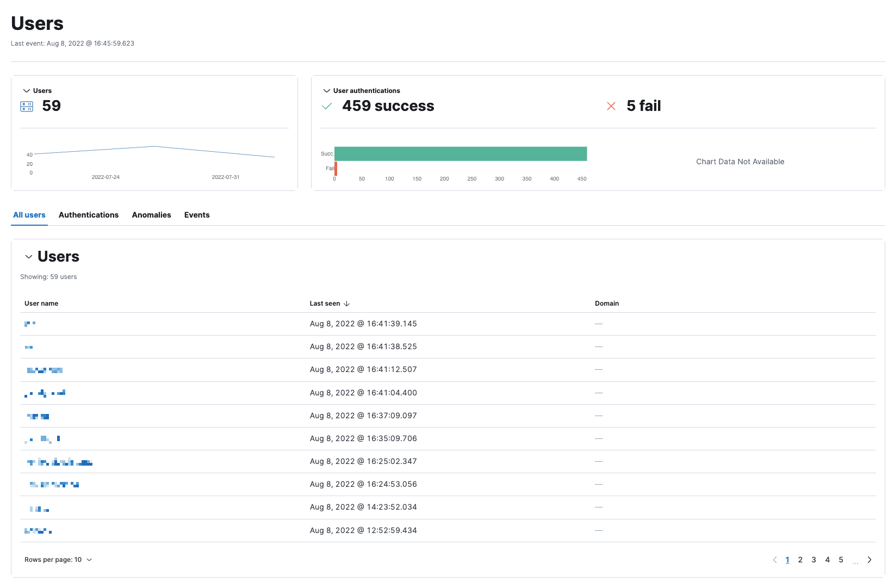Viewport: 894px width, 588px height.
Task: Click the red fail X icon
Action: coord(611,106)
